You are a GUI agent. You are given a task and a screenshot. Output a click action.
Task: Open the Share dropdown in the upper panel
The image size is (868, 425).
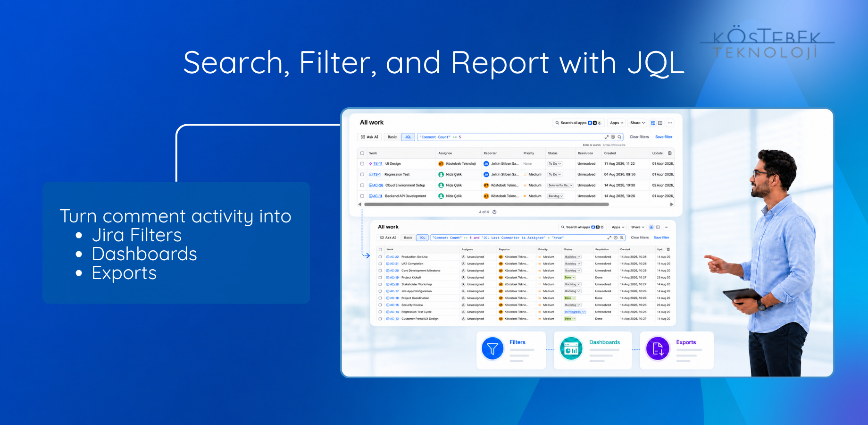(x=637, y=123)
